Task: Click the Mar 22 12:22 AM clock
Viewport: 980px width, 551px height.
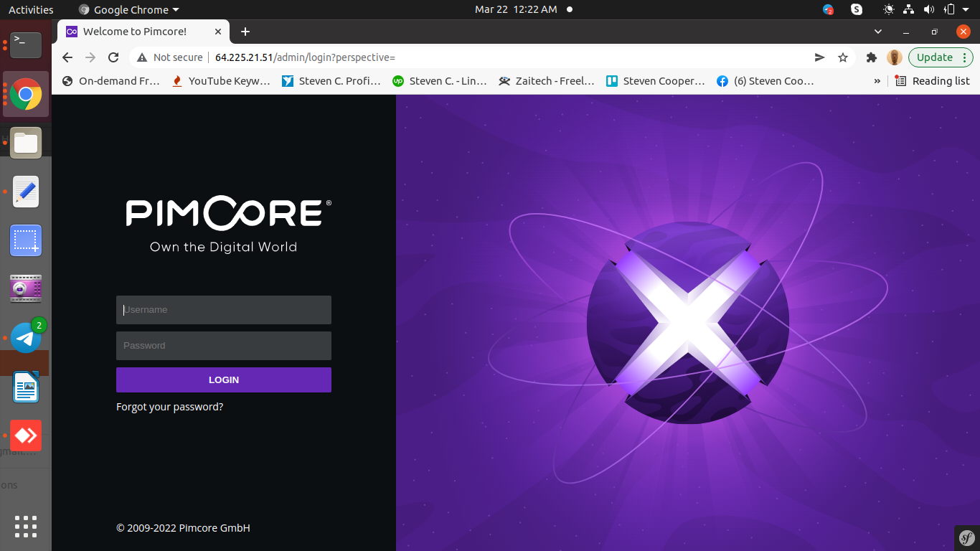Action: 516,9
